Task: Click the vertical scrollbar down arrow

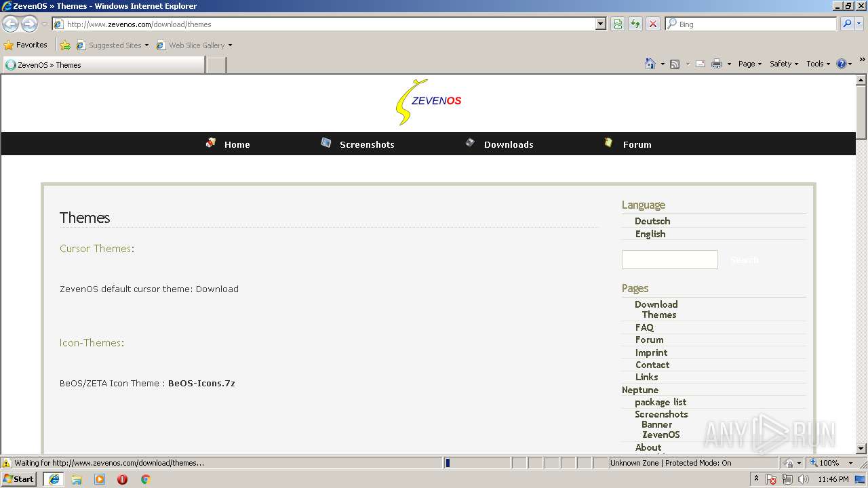Action: click(861, 448)
